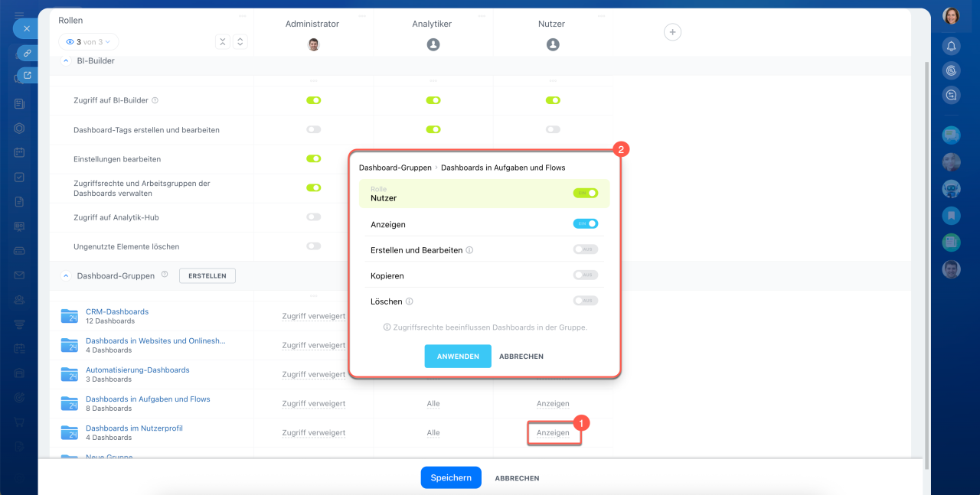This screenshot has height=495, width=980.
Task: Open the tasks checkmark icon in the sidebar
Action: (19, 177)
